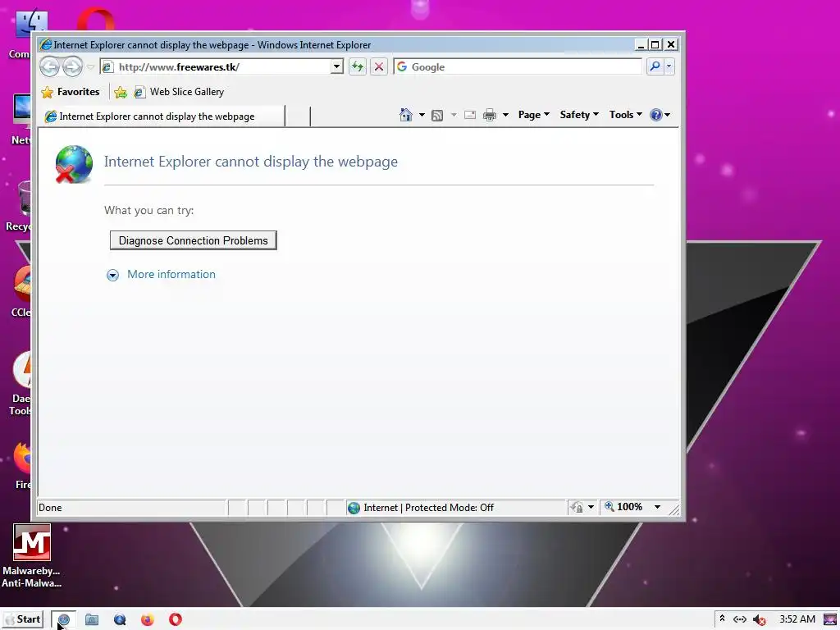Screen dimensions: 840x630
Task: Expand the Feeds dropdown arrow
Action: click(454, 115)
